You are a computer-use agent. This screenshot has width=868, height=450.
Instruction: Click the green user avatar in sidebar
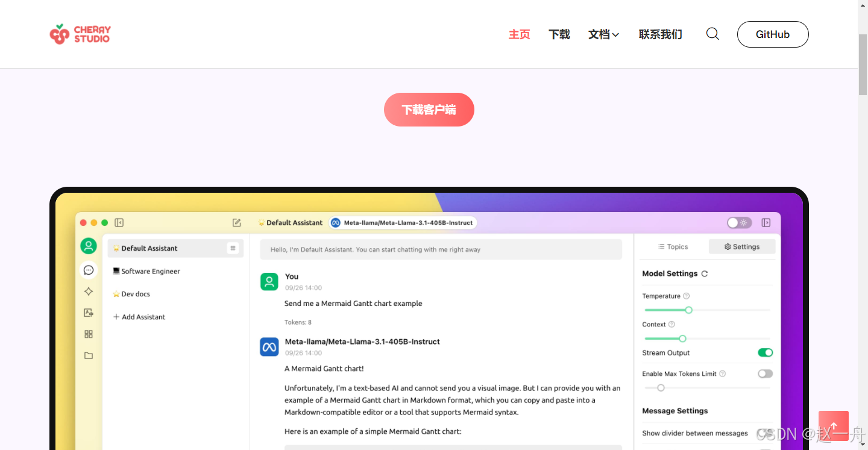click(89, 246)
